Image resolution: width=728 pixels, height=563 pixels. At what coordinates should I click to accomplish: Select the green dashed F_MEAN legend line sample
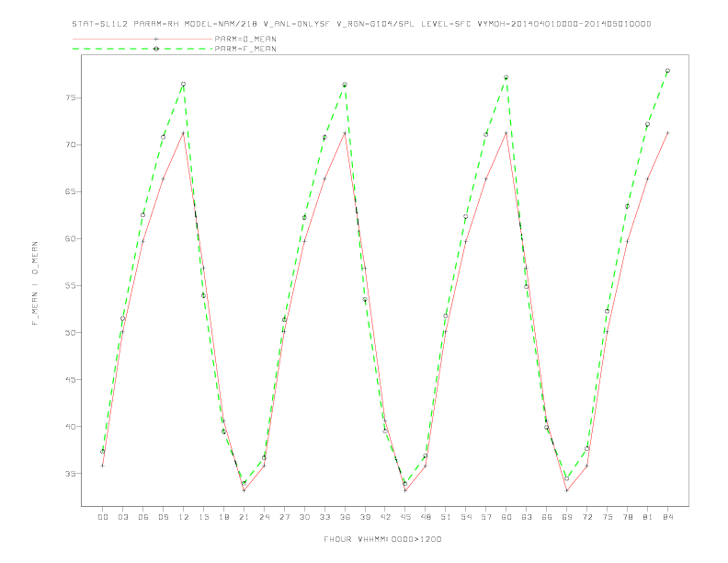click(x=142, y=49)
